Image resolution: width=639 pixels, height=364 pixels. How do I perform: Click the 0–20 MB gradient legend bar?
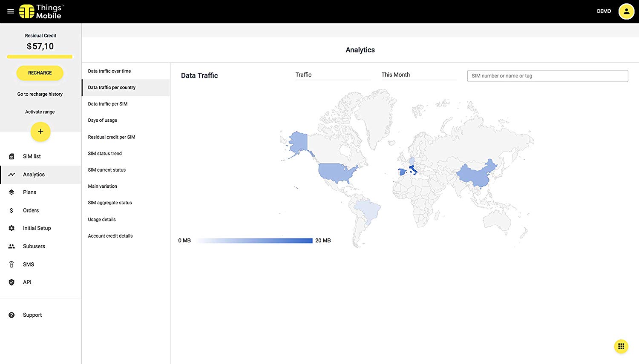[255, 241]
